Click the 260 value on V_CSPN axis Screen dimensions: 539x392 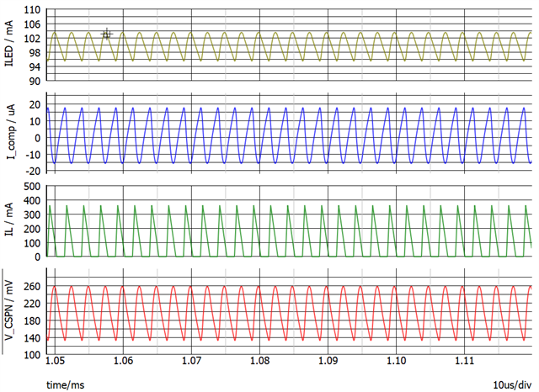[x=32, y=286]
